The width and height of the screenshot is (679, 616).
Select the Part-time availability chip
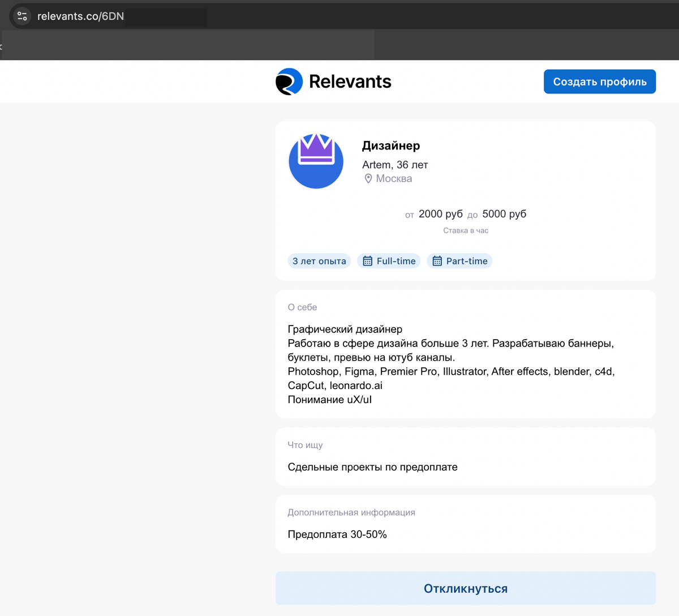point(459,260)
